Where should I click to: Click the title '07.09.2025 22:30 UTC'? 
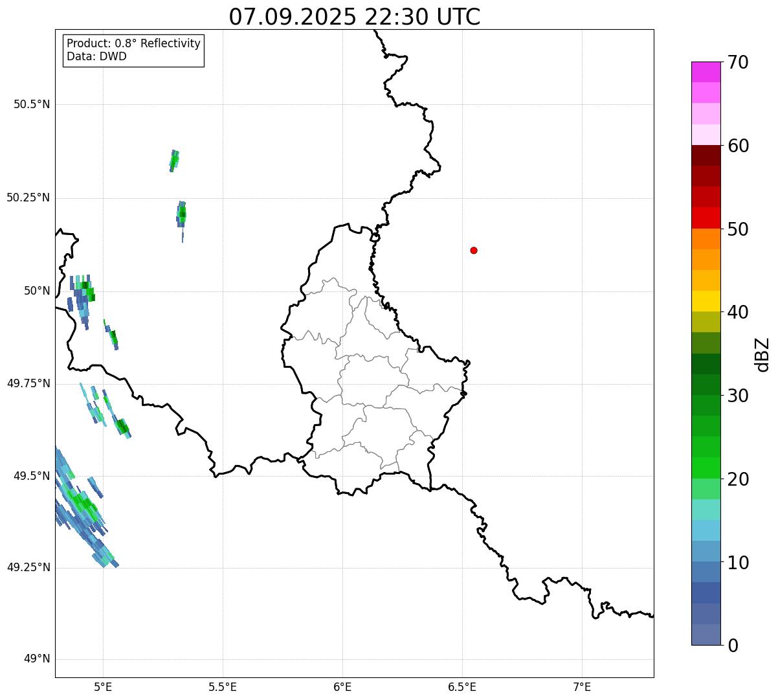tap(355, 17)
